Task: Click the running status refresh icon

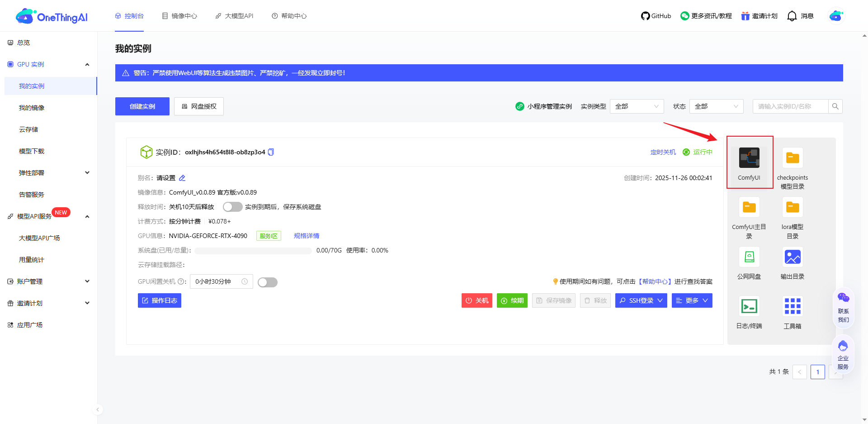Action: click(x=686, y=152)
